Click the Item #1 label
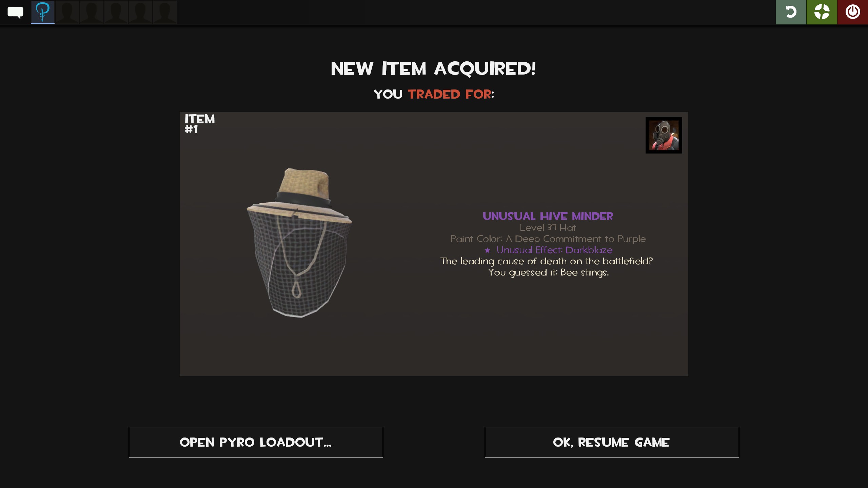 coord(200,124)
